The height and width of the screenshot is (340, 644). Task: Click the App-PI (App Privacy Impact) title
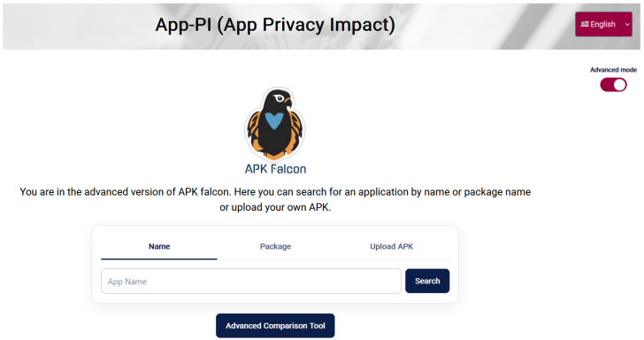[x=275, y=25]
